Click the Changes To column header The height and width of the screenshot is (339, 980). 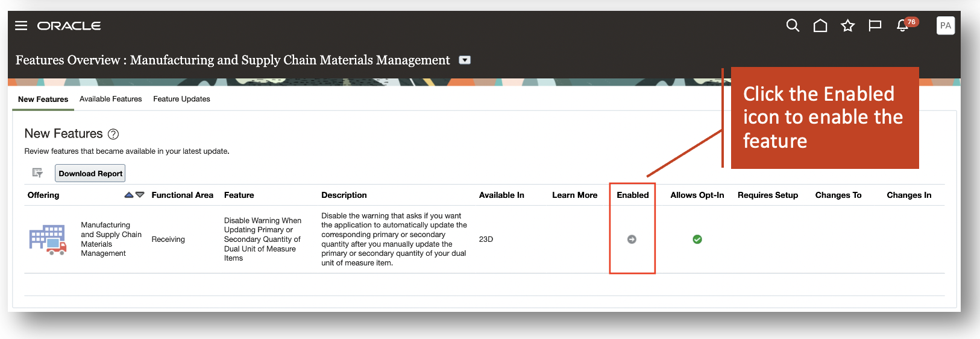(838, 195)
